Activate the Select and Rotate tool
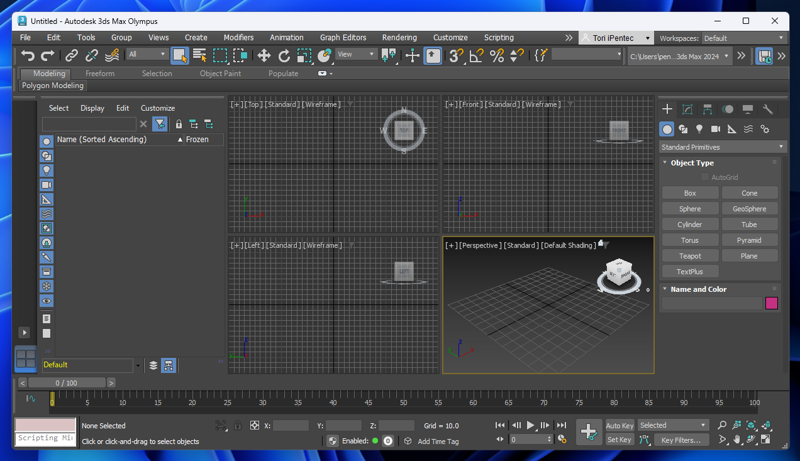The height and width of the screenshot is (461, 800). [x=284, y=56]
